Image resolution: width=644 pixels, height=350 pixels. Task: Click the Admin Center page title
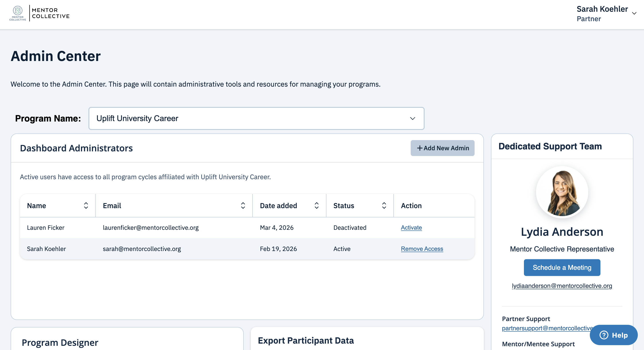tap(56, 56)
